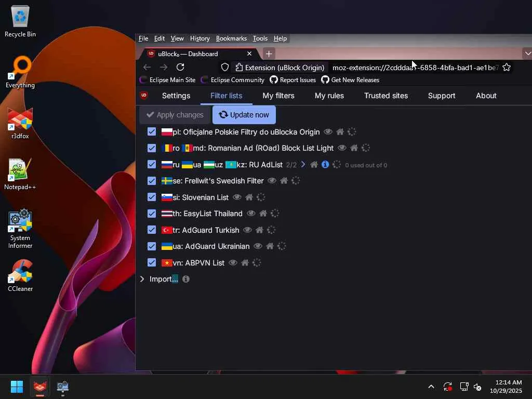Show info icon next to Import
The height and width of the screenshot is (399, 532).
pyautogui.click(x=186, y=279)
